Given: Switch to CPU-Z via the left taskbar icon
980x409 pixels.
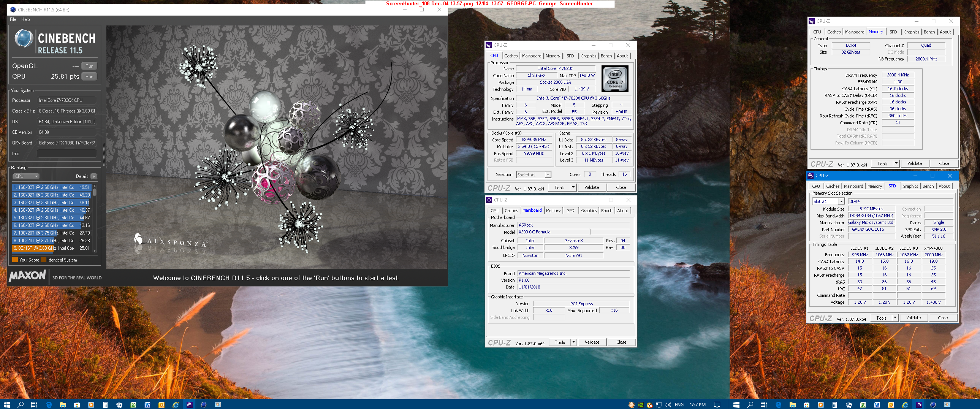Looking at the screenshot, I should click(190, 404).
